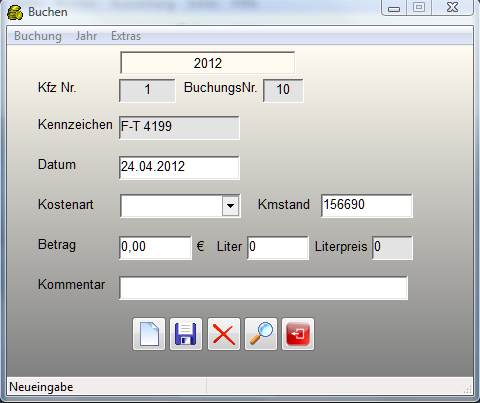Screen dimensions: 480x403
Task: Delete entry using the red X icon
Action: 223,334
